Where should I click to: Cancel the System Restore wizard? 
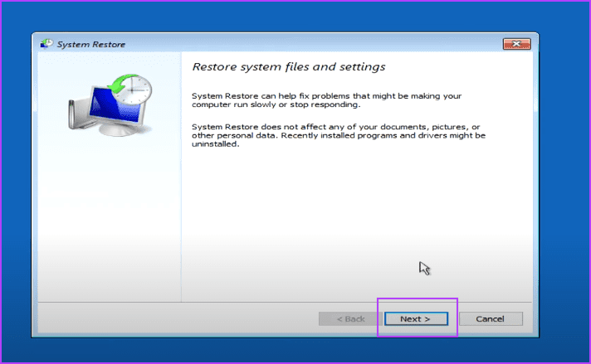[x=491, y=318]
